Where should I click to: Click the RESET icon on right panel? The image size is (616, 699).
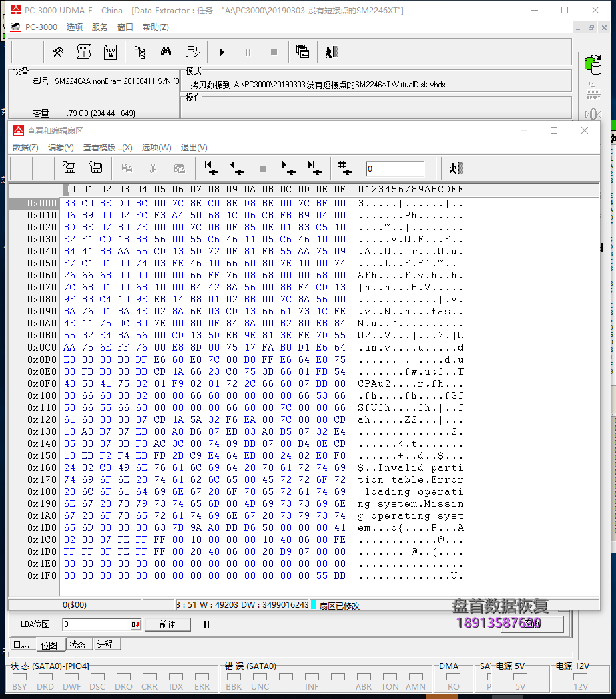[593, 91]
